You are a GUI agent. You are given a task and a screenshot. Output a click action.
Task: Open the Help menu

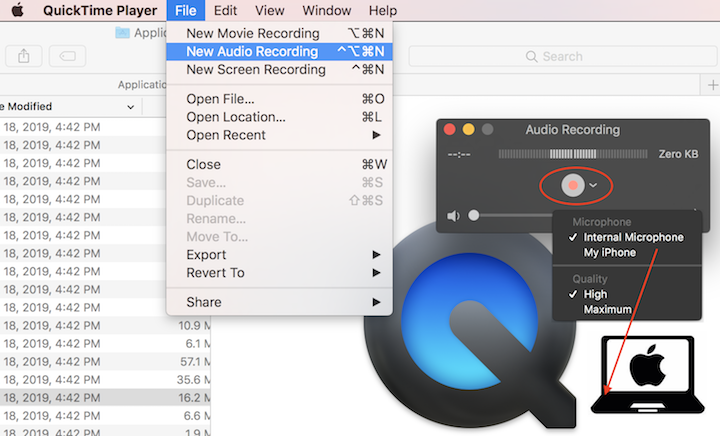[x=382, y=10]
